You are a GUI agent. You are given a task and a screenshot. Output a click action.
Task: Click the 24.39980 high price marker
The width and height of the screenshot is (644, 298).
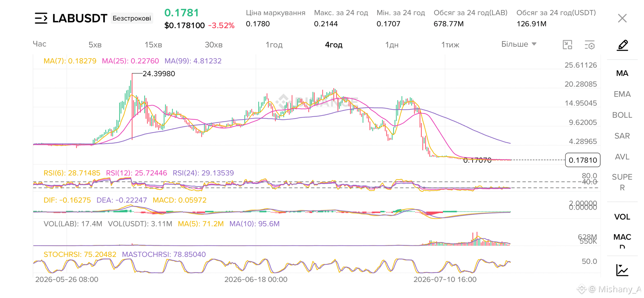click(x=159, y=74)
